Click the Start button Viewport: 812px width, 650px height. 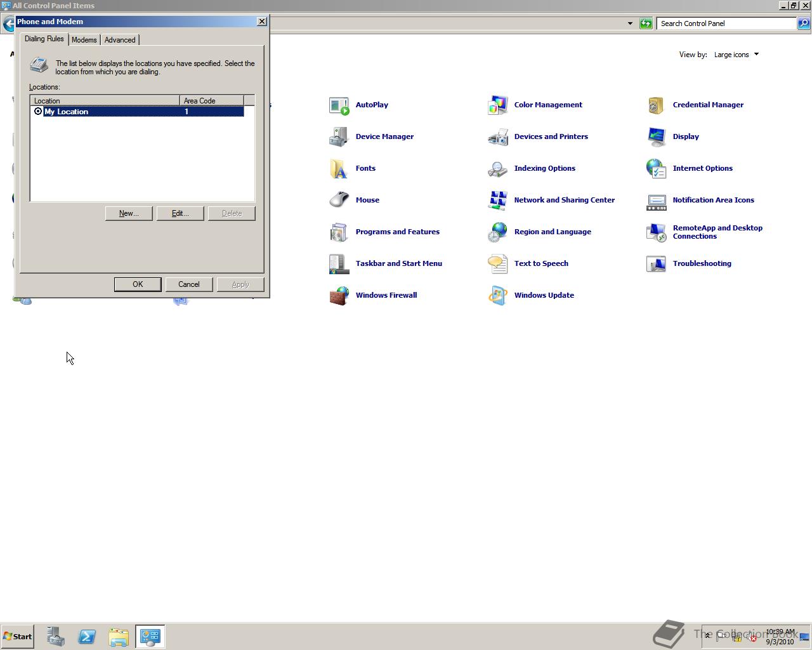pyautogui.click(x=18, y=637)
